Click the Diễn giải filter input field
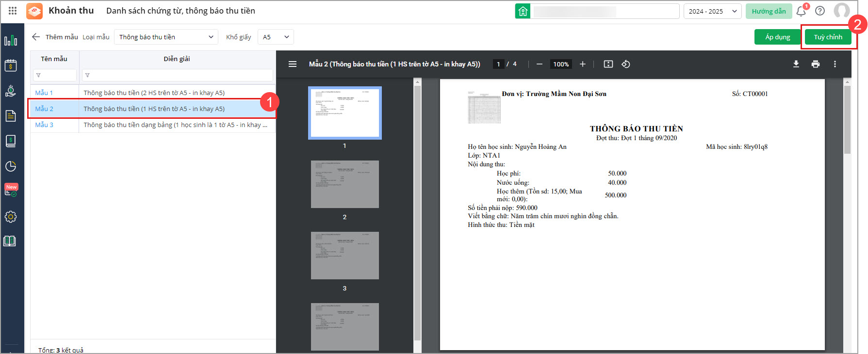868x354 pixels. coord(177,75)
